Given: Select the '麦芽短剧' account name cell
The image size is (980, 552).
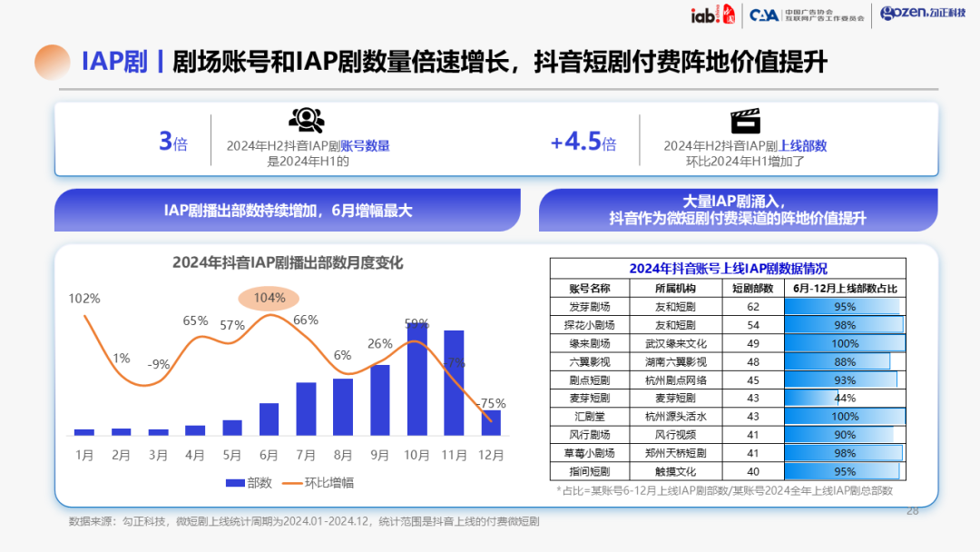Looking at the screenshot, I should [x=590, y=399].
